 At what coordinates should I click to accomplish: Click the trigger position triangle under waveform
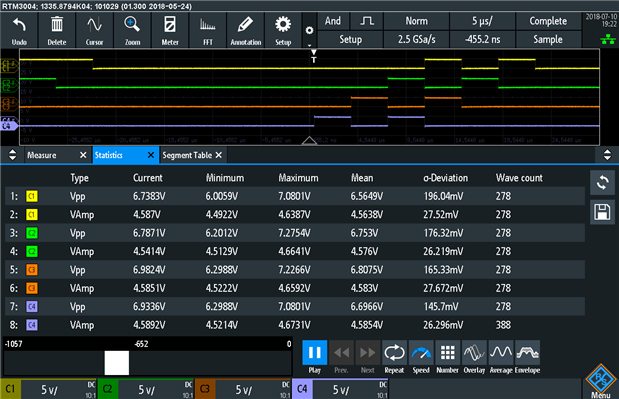(309, 140)
